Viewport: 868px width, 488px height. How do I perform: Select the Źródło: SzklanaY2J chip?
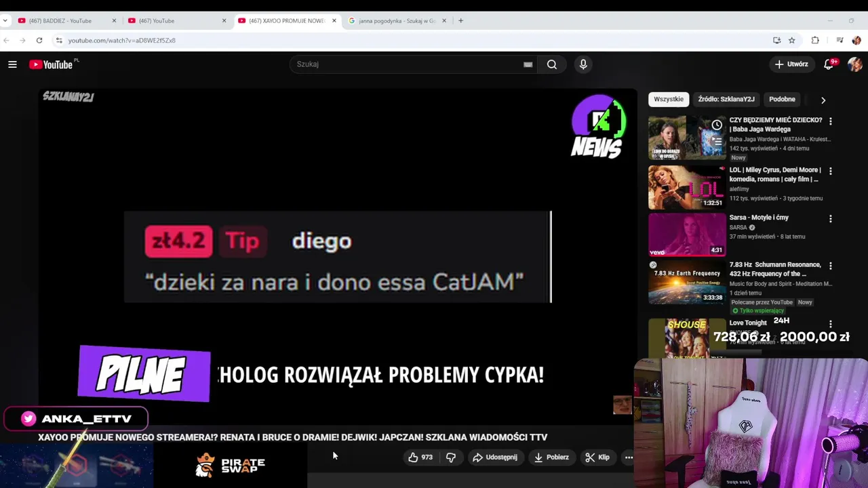click(726, 99)
